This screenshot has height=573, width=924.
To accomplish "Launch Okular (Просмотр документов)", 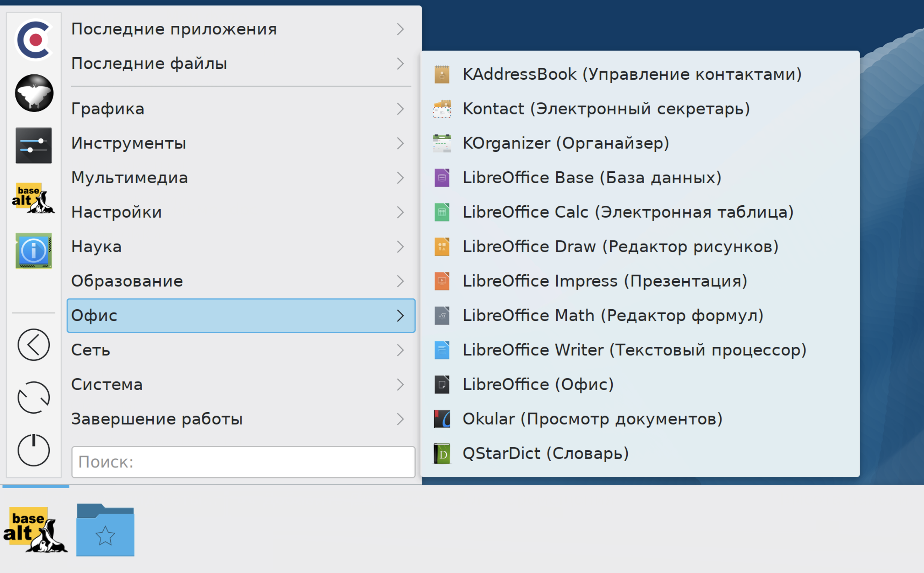I will click(640, 419).
